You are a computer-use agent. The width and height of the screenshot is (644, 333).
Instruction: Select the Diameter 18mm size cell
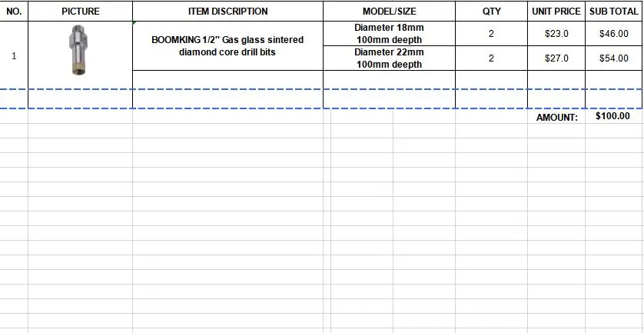coord(390,34)
